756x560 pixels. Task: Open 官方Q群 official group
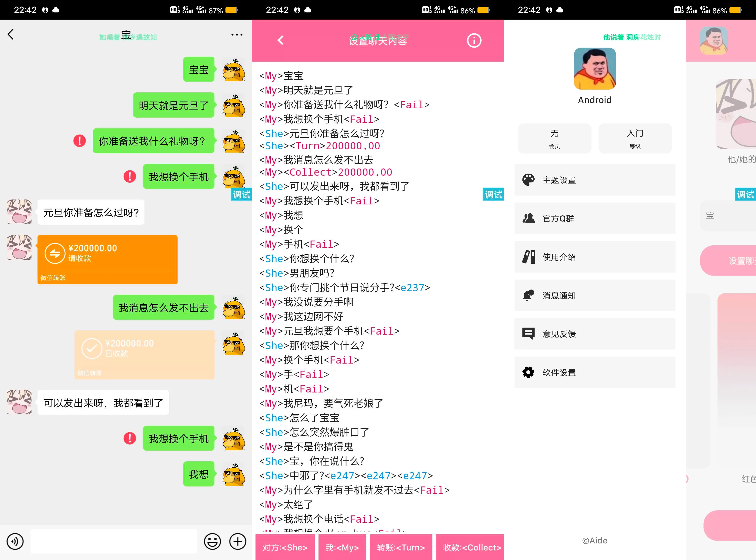coord(595,218)
